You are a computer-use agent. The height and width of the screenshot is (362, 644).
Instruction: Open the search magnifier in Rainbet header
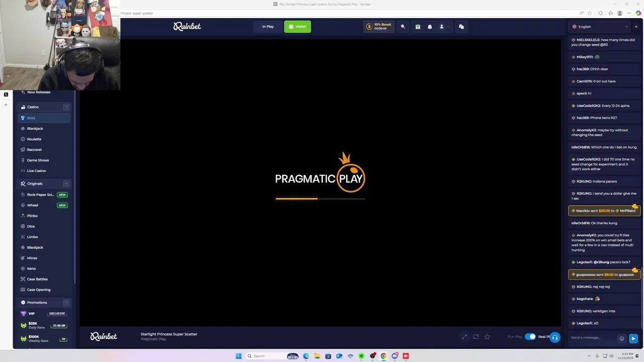[403, 27]
